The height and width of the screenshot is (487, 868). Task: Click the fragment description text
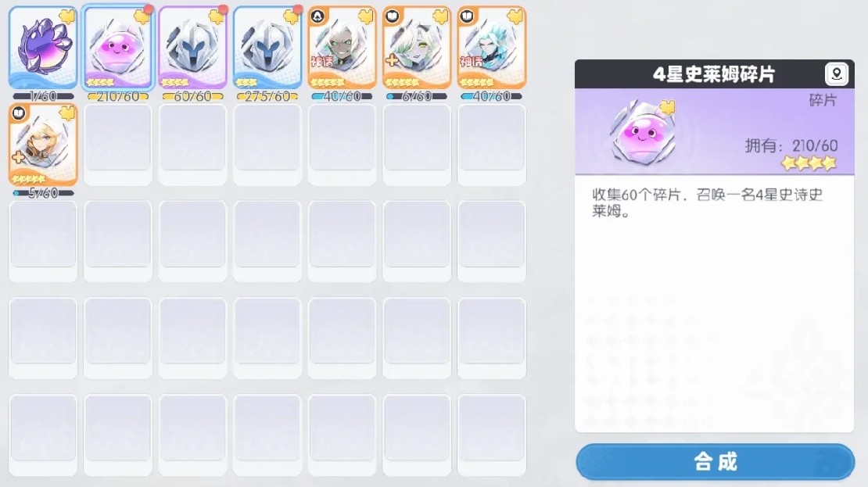click(707, 202)
